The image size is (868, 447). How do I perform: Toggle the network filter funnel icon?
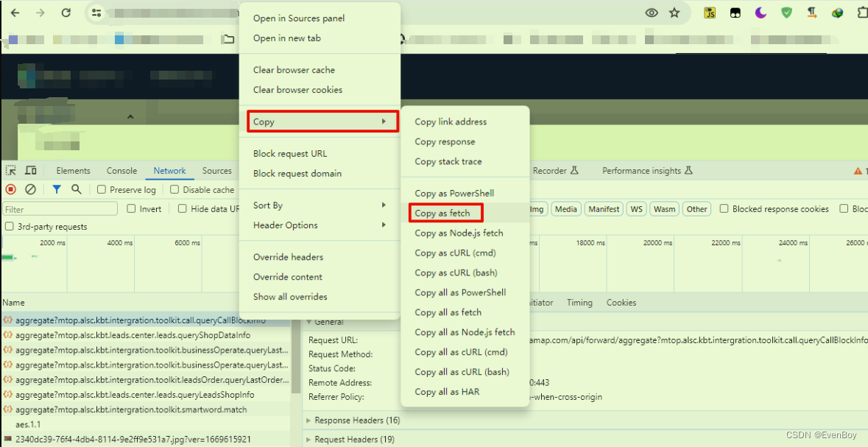pyautogui.click(x=57, y=189)
